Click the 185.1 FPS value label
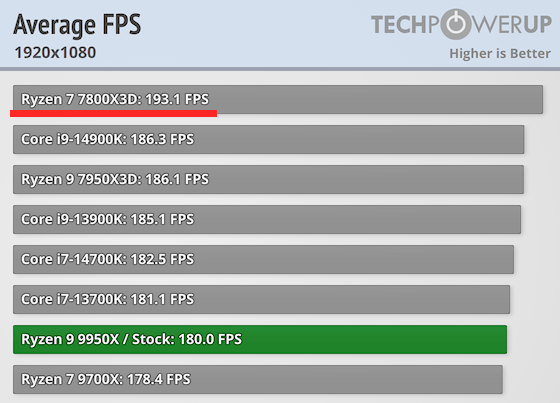Image resolution: width=560 pixels, height=403 pixels. [x=162, y=219]
